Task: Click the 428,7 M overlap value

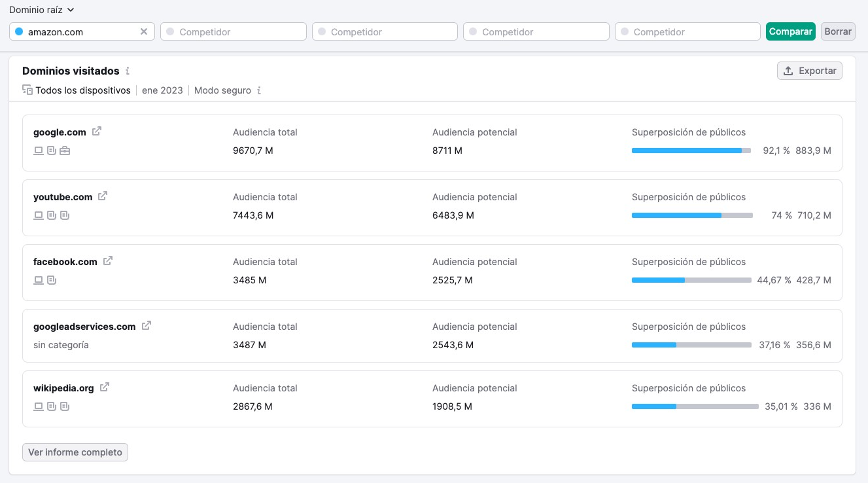Action: point(814,280)
